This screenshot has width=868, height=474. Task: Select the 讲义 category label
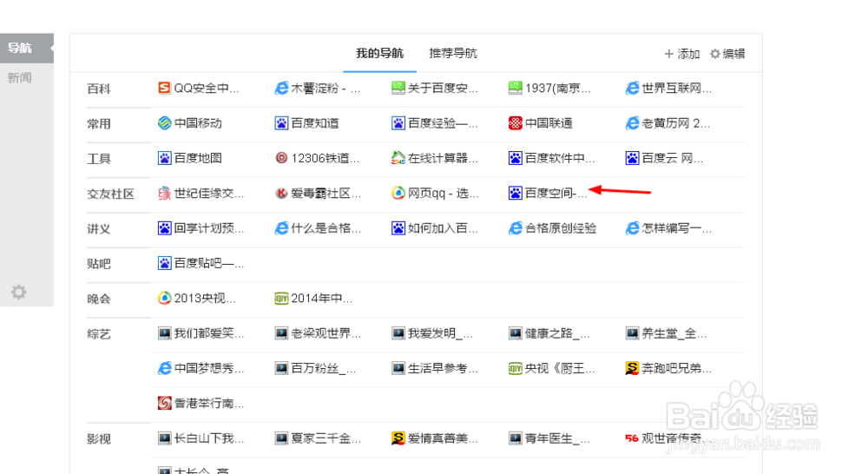tap(99, 228)
